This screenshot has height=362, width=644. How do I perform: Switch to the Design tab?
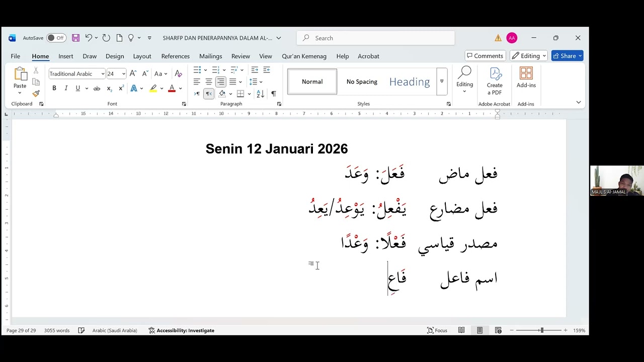115,56
